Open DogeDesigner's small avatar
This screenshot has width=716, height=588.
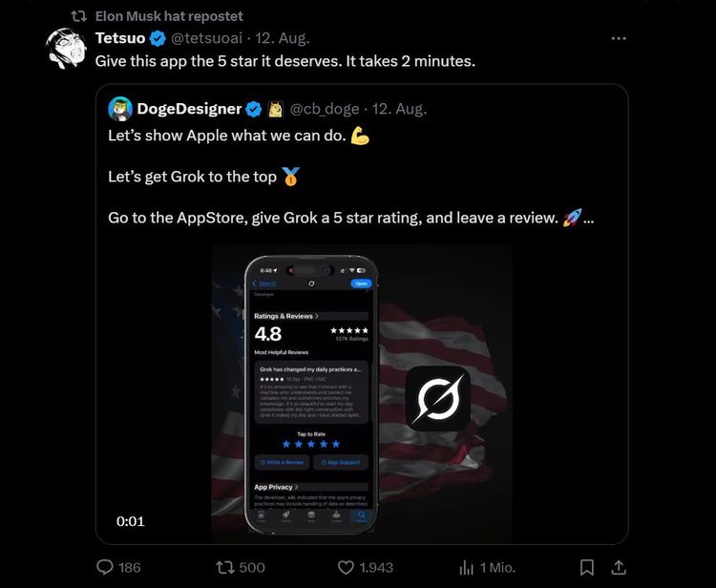[120, 108]
